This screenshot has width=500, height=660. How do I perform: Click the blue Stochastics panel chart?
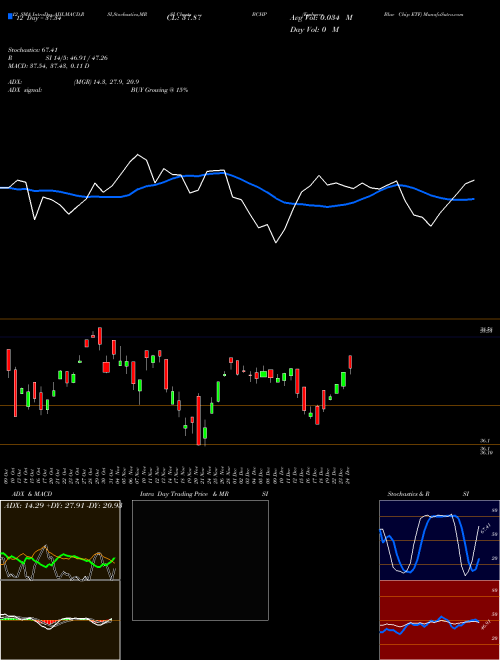point(439,540)
